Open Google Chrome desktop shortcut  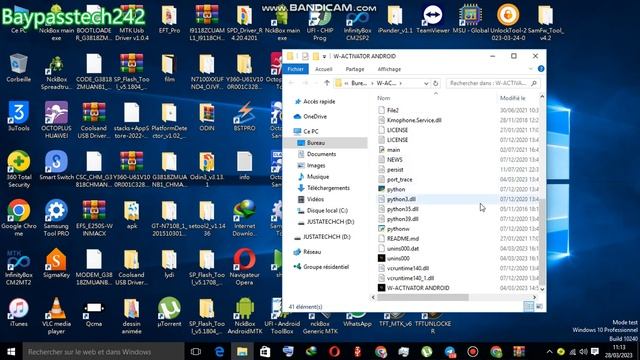click(x=19, y=218)
